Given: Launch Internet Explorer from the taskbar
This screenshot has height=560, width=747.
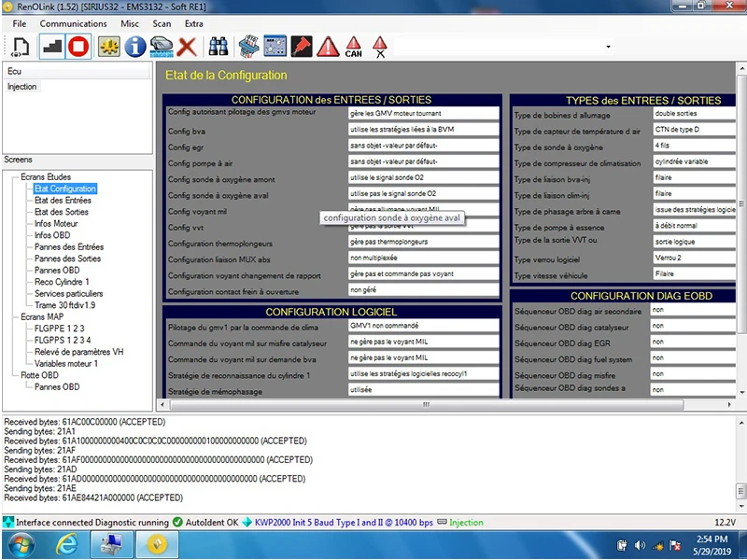Looking at the screenshot, I should click(x=66, y=545).
